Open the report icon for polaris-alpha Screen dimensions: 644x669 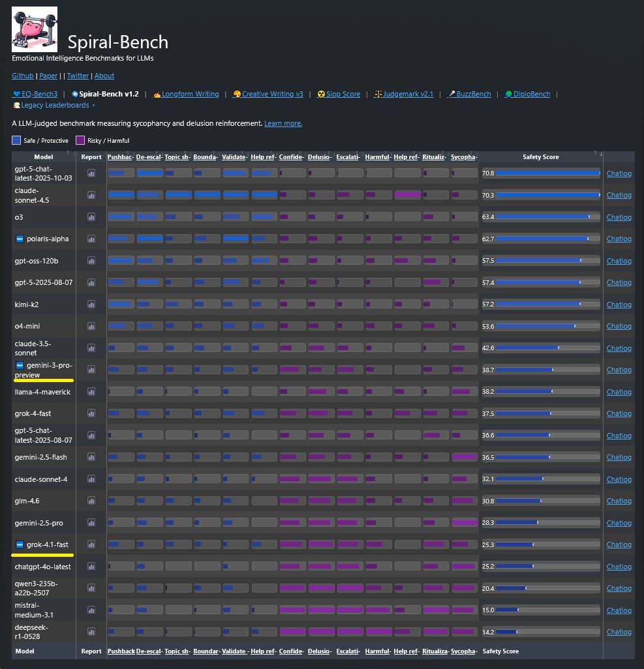[x=91, y=239]
